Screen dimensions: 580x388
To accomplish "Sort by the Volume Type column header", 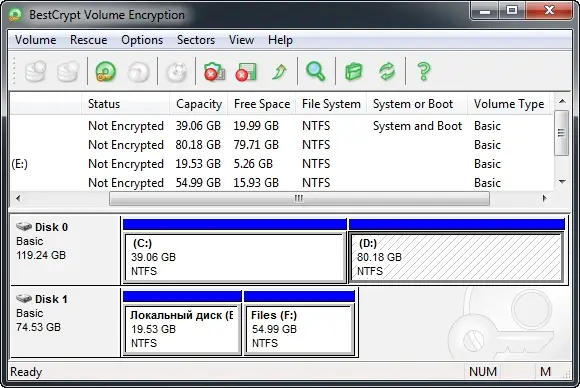I will tap(509, 104).
